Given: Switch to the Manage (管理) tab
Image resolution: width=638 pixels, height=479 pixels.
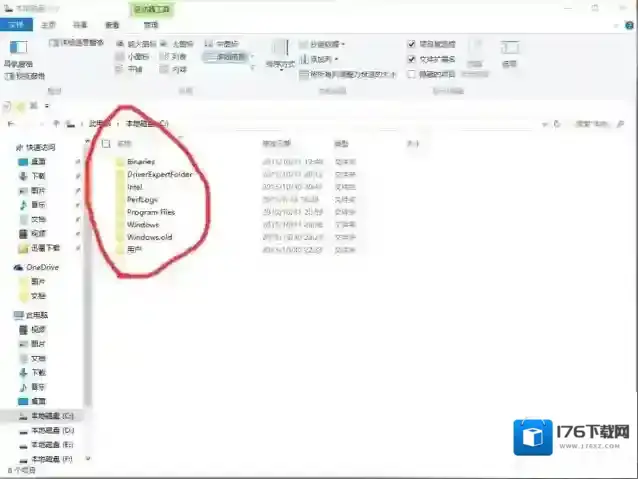Looking at the screenshot, I should tap(151, 25).
